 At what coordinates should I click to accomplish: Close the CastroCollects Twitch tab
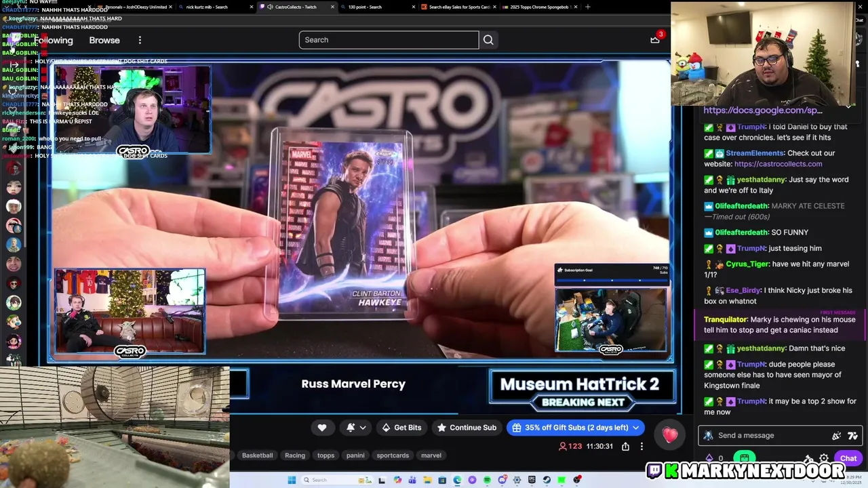point(332,7)
